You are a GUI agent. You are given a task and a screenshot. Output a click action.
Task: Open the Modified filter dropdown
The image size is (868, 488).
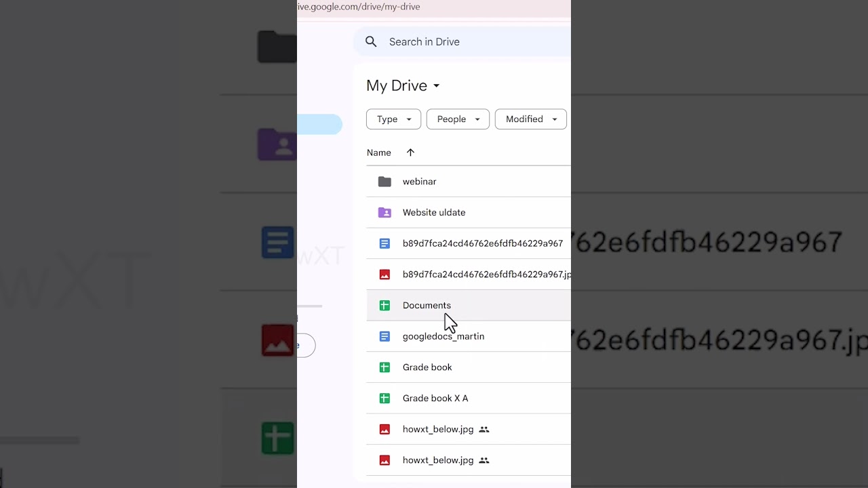coord(531,119)
